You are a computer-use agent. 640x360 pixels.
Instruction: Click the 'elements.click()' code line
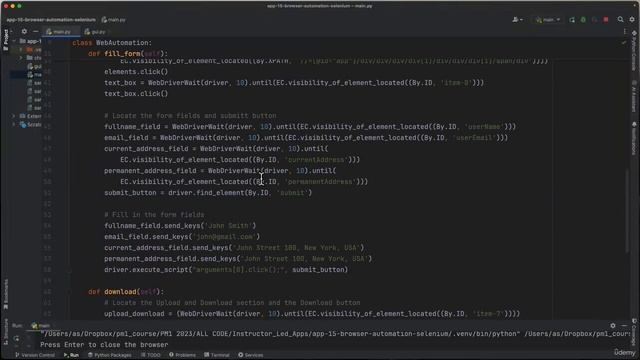point(136,72)
